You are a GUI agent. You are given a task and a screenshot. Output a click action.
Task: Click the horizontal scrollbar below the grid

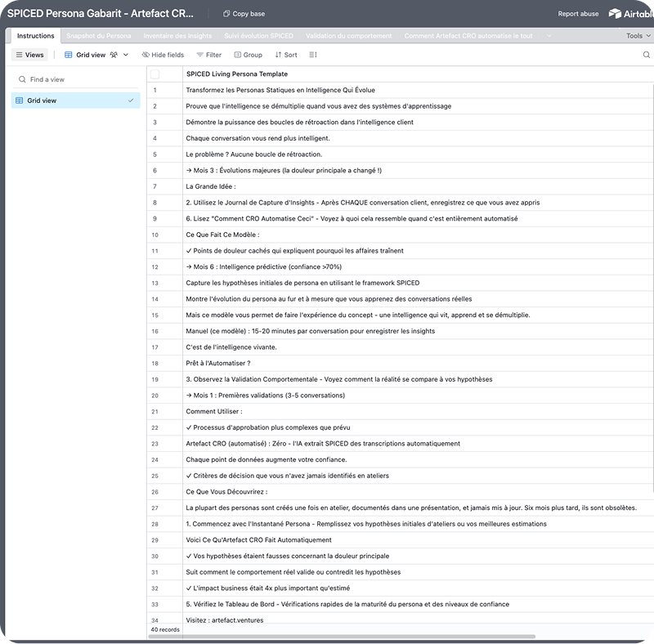click(342, 636)
